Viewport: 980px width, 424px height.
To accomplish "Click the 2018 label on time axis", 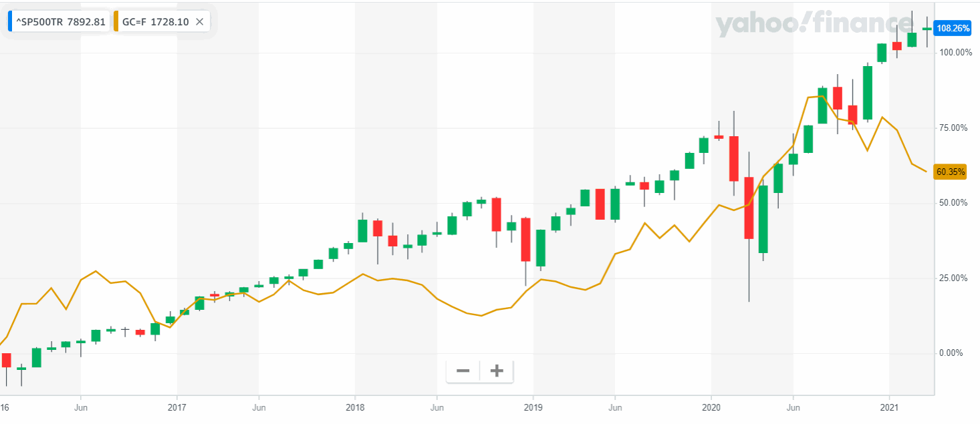I will [355, 406].
